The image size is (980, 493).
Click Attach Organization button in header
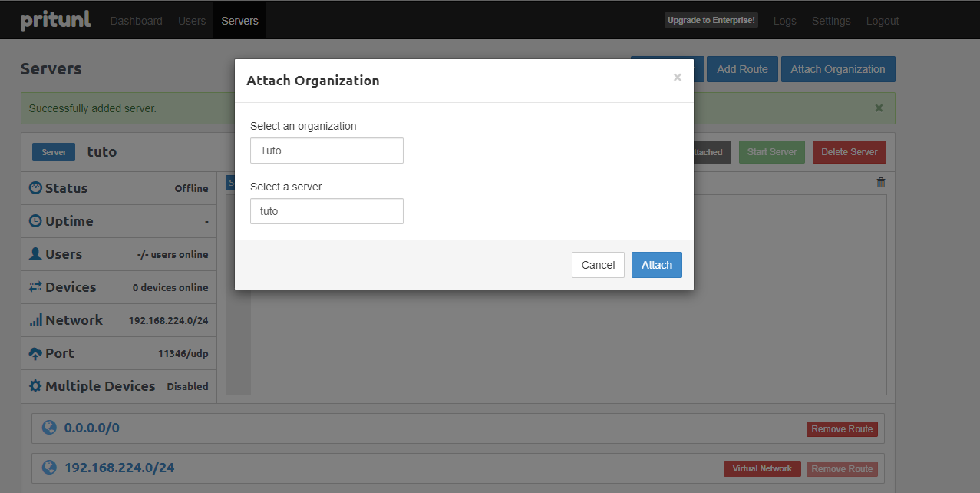[x=838, y=69]
